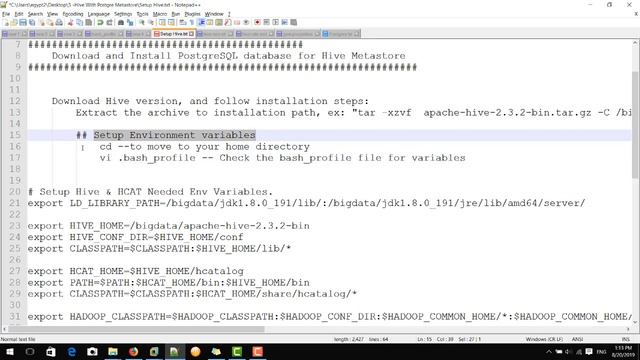The image size is (640, 360).
Task: Open the Language menu
Action: pyautogui.click(x=99, y=14)
